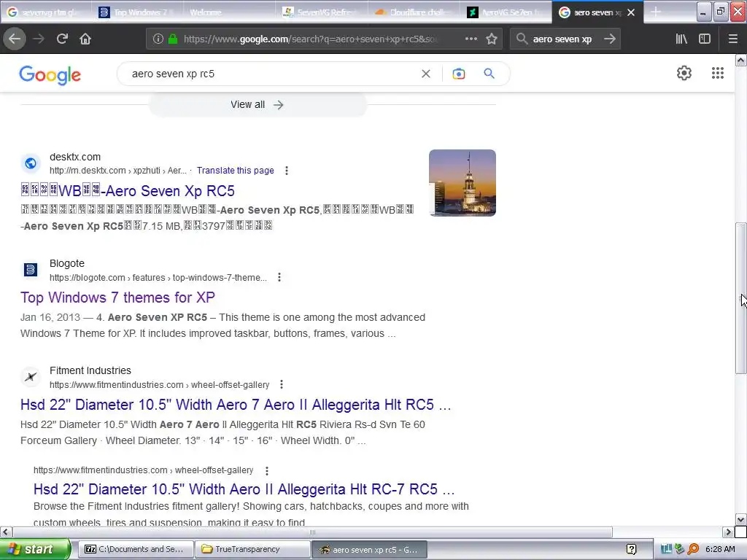Click the taskbar clock 6:28 AM

coord(720,549)
